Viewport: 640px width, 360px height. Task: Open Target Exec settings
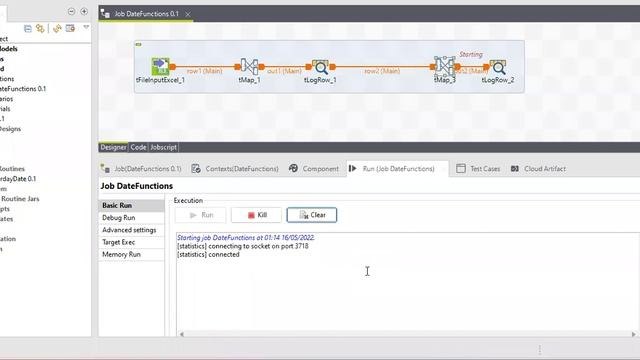[x=131, y=242]
